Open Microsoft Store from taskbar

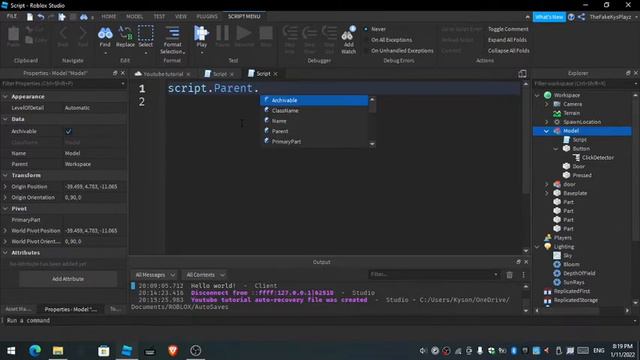tap(104, 351)
